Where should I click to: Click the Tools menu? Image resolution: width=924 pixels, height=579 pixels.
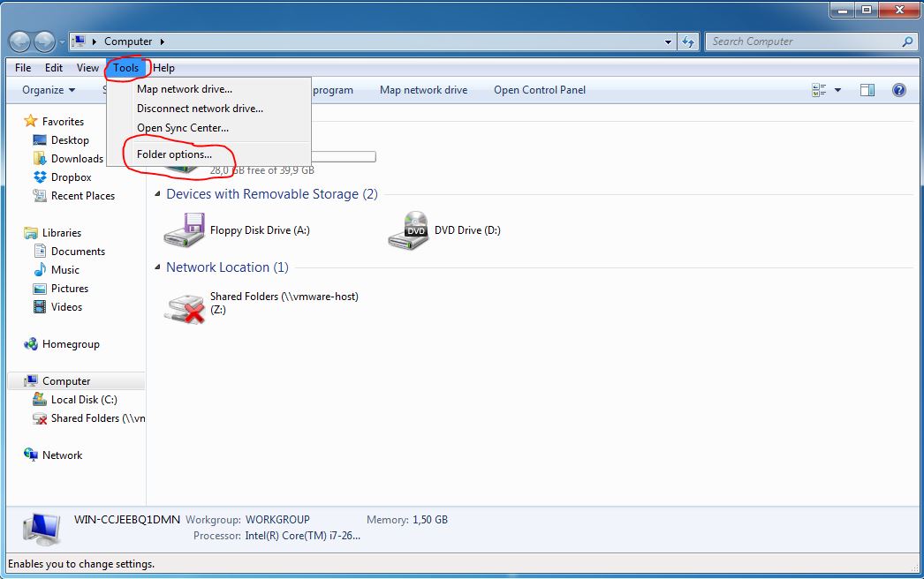click(126, 68)
